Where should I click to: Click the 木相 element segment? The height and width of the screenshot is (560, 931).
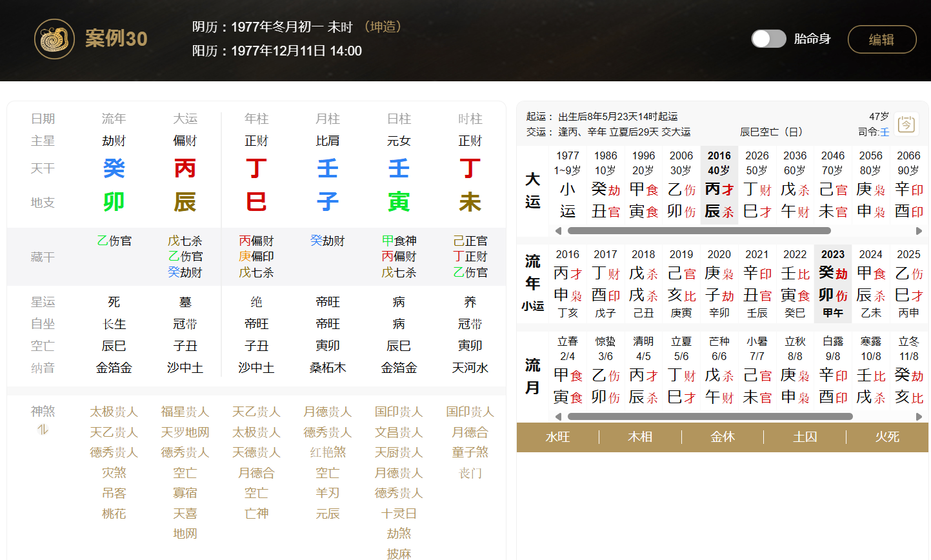click(640, 437)
